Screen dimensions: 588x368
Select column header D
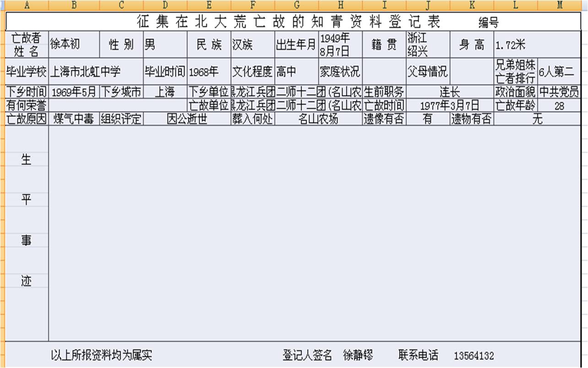tap(165, 5)
